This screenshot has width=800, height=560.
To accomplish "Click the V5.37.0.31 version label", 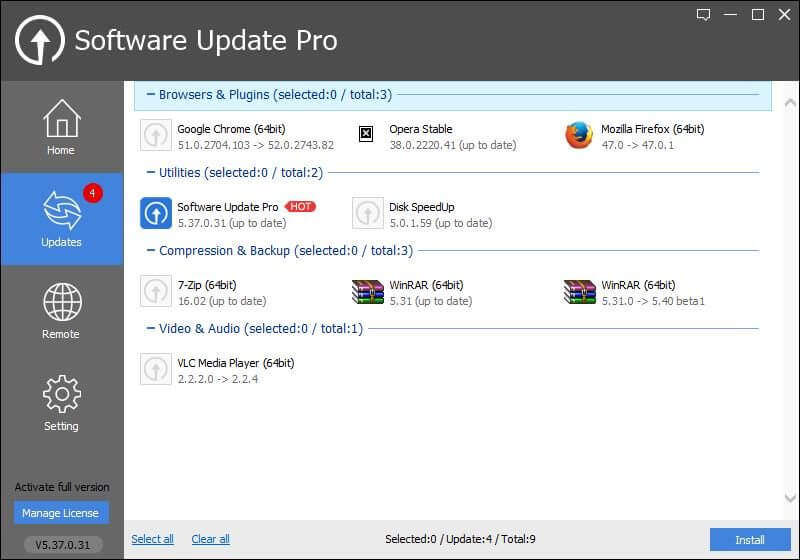I will 63,545.
